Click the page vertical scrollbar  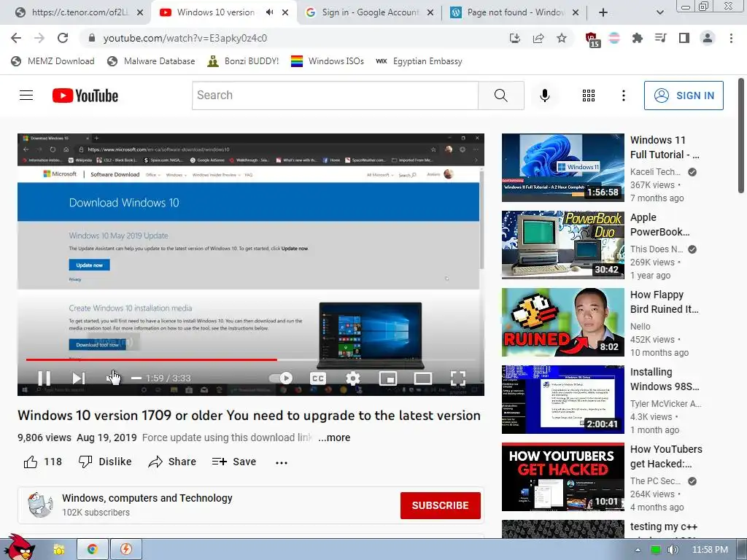[x=741, y=136]
